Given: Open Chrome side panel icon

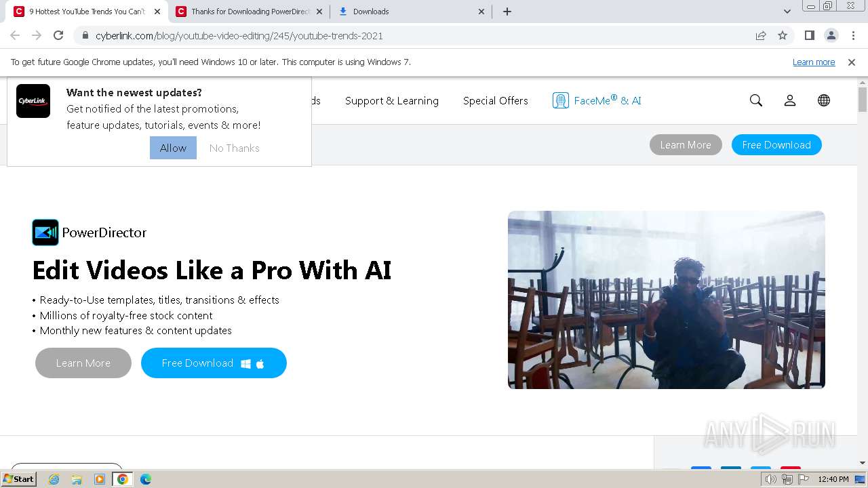Looking at the screenshot, I should [809, 36].
